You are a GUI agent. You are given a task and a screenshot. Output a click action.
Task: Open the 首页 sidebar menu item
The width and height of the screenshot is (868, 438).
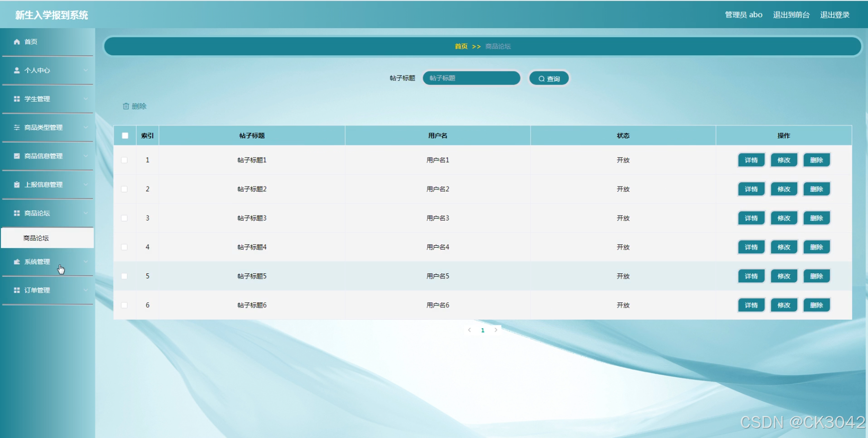[48, 42]
